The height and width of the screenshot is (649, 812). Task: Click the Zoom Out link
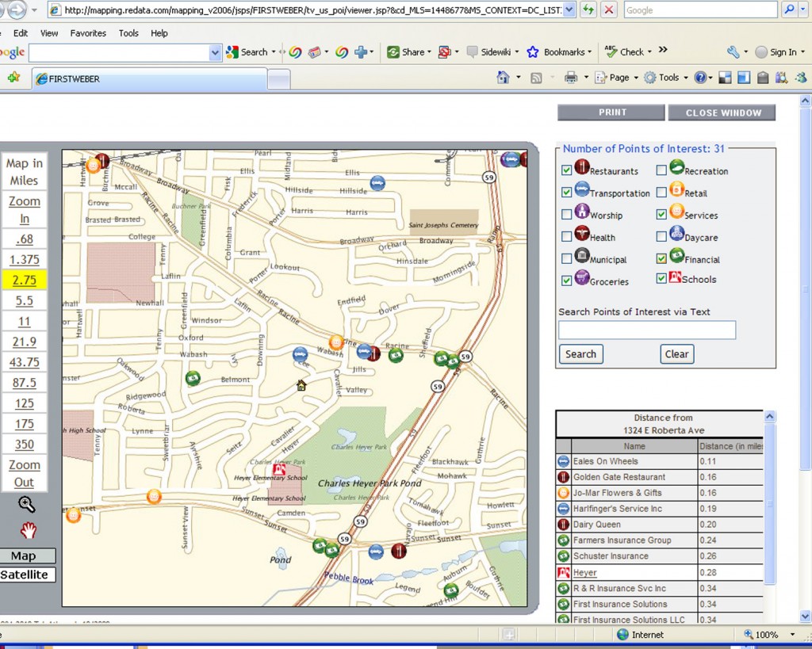pyautogui.click(x=25, y=473)
